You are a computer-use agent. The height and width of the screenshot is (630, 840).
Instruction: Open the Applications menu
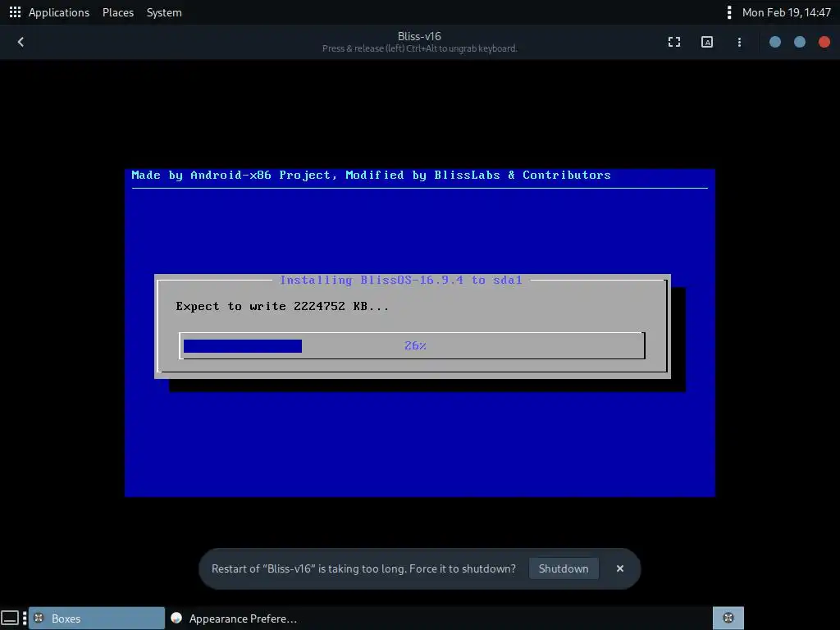(x=59, y=12)
